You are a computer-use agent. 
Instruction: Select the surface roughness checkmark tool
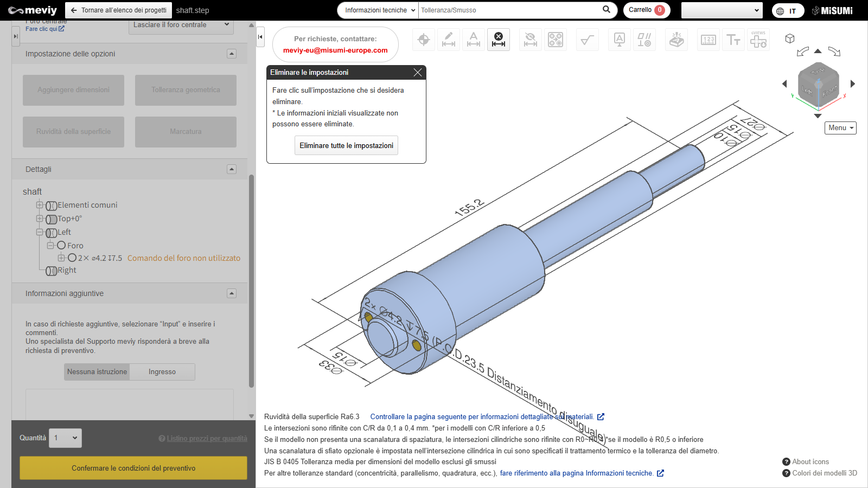pyautogui.click(x=587, y=40)
